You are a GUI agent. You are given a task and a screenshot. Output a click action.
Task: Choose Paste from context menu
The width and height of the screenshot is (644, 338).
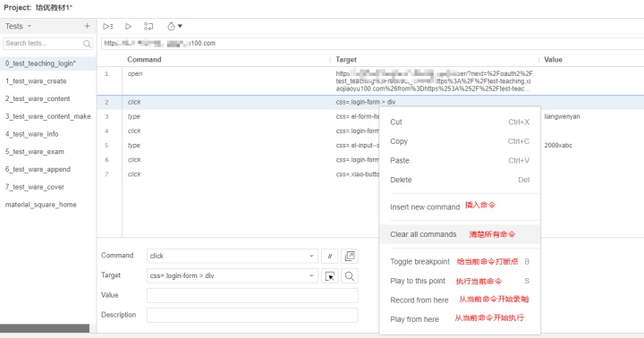[x=460, y=161]
